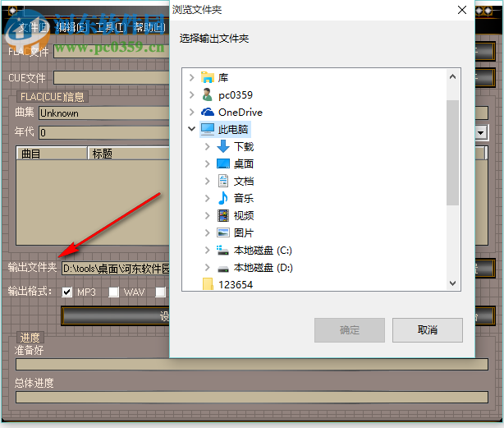Click the Videos (视频) film icon
The image size is (504, 428).
[223, 215]
